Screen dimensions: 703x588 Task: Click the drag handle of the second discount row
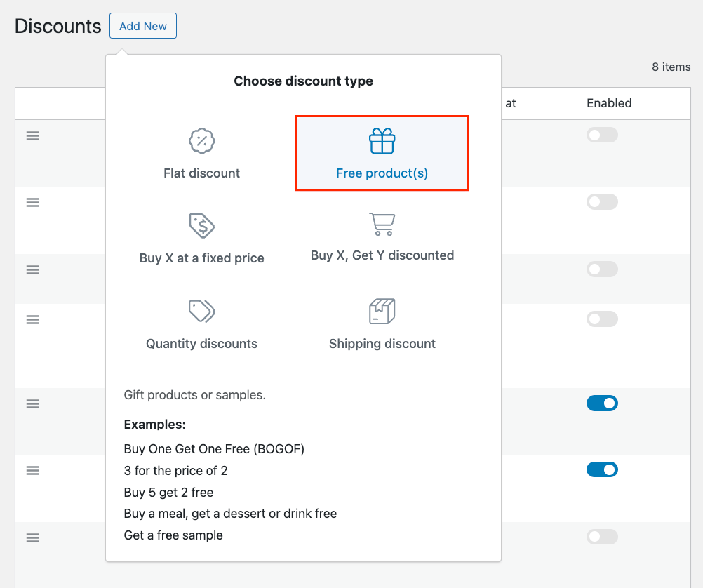(32, 202)
